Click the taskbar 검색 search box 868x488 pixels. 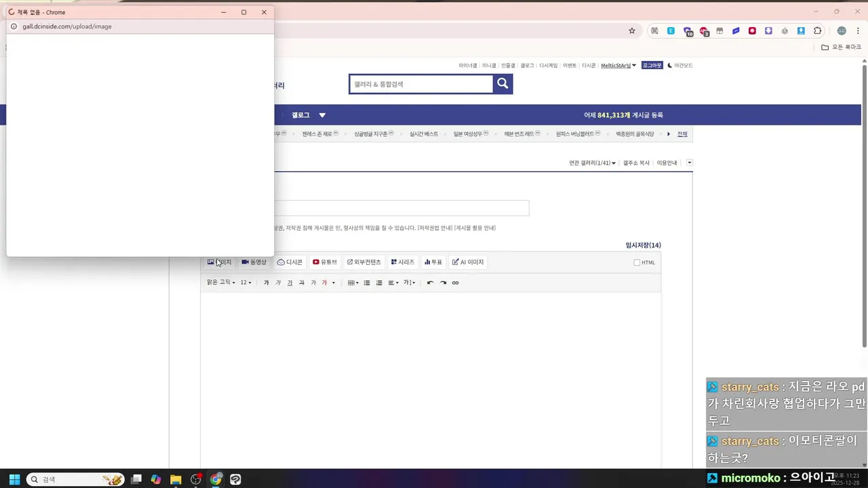[75, 479]
